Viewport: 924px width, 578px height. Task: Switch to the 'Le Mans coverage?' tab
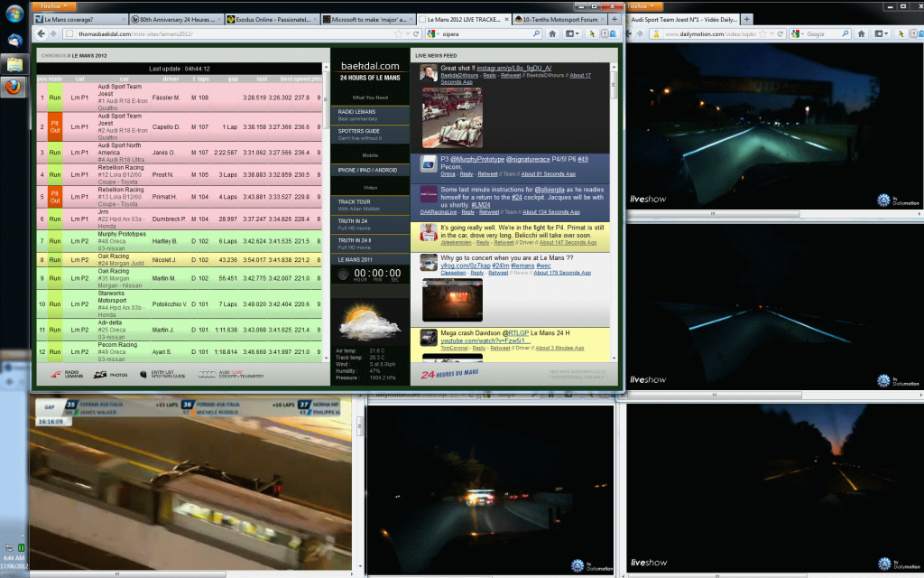(80, 20)
